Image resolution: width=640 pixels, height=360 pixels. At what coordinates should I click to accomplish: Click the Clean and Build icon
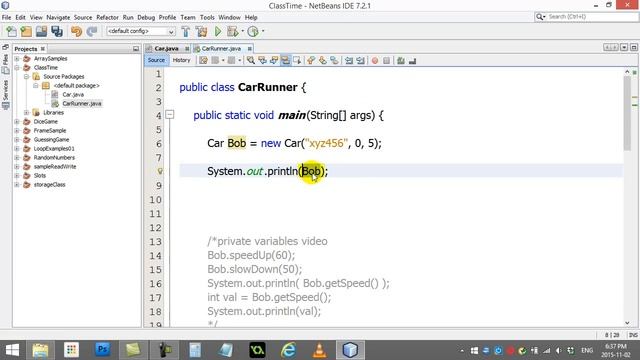(x=201, y=31)
